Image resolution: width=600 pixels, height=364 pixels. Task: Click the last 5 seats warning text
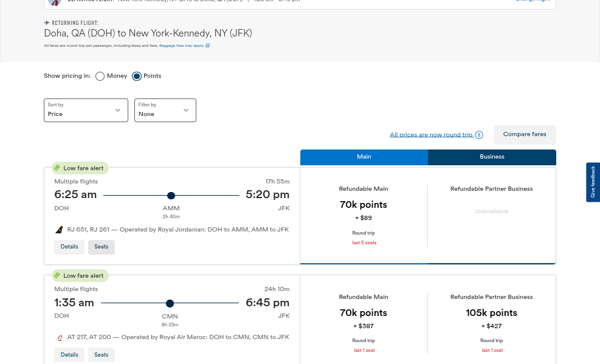[364, 243]
